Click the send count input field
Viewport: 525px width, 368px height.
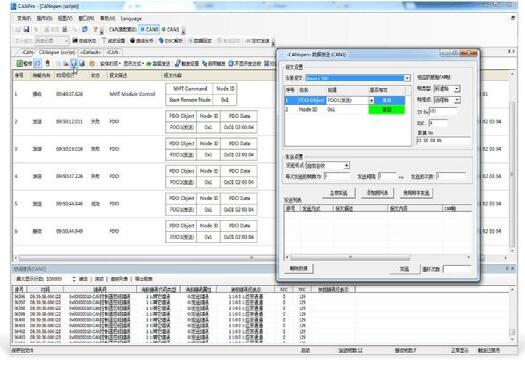[x=451, y=176]
